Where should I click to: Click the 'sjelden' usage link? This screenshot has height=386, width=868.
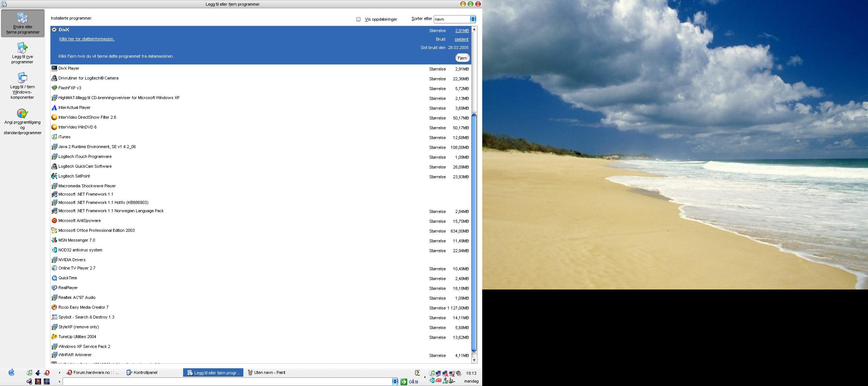(x=462, y=39)
